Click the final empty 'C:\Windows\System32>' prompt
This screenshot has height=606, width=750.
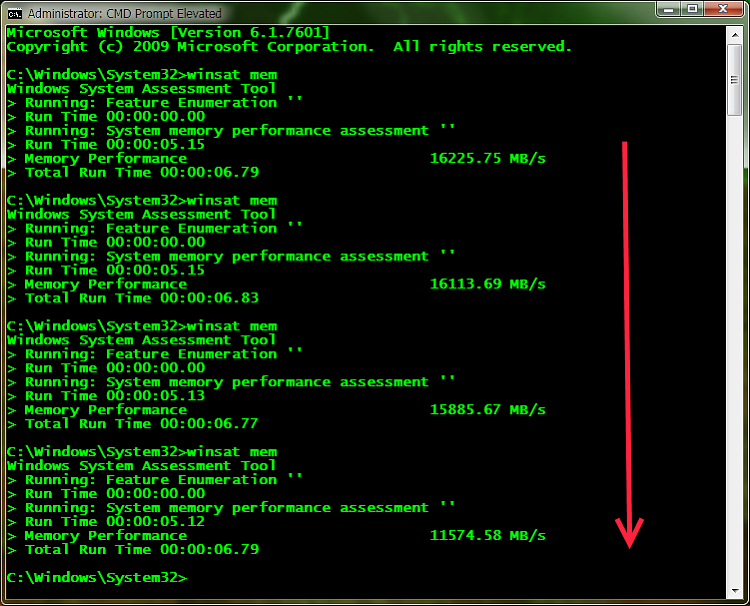click(97, 578)
